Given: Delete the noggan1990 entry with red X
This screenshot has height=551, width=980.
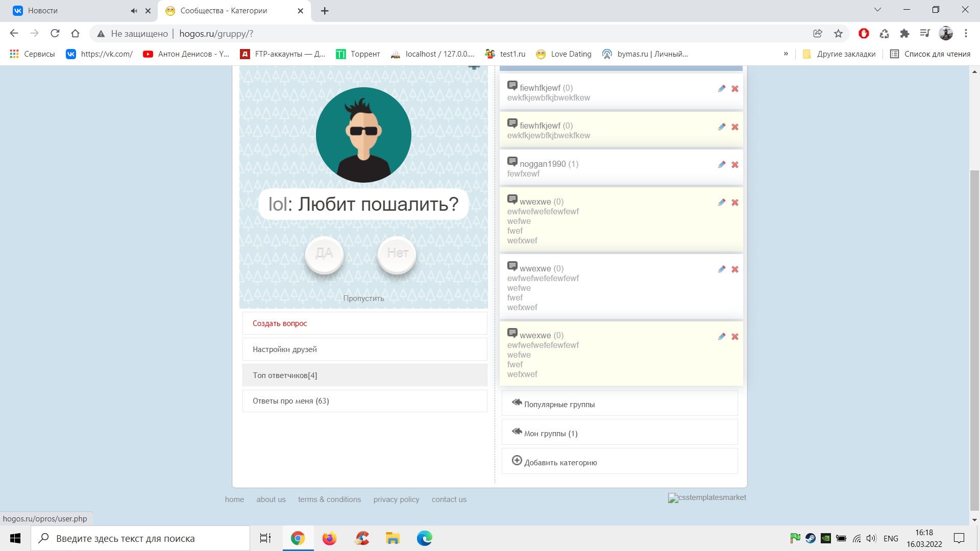Looking at the screenshot, I should click(x=735, y=165).
